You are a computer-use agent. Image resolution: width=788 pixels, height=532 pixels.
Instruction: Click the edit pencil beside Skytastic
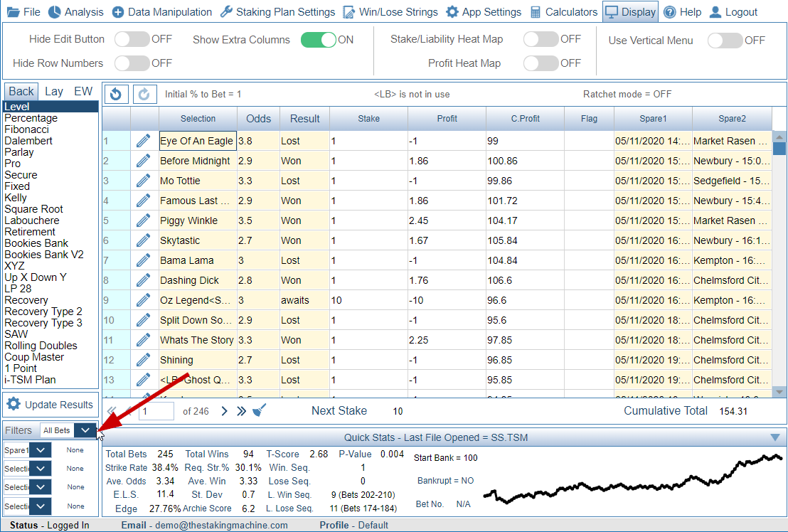pos(143,240)
